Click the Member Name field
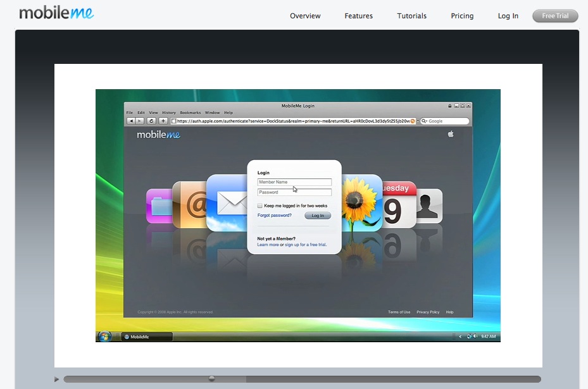The image size is (588, 389). 294,182
